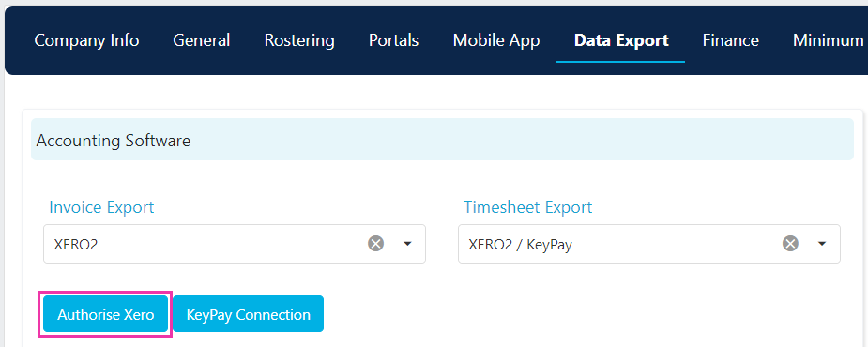Viewport: 868px width, 347px height.
Task: Expand the Timesheet Export dropdown arrow
Action: [x=822, y=244]
